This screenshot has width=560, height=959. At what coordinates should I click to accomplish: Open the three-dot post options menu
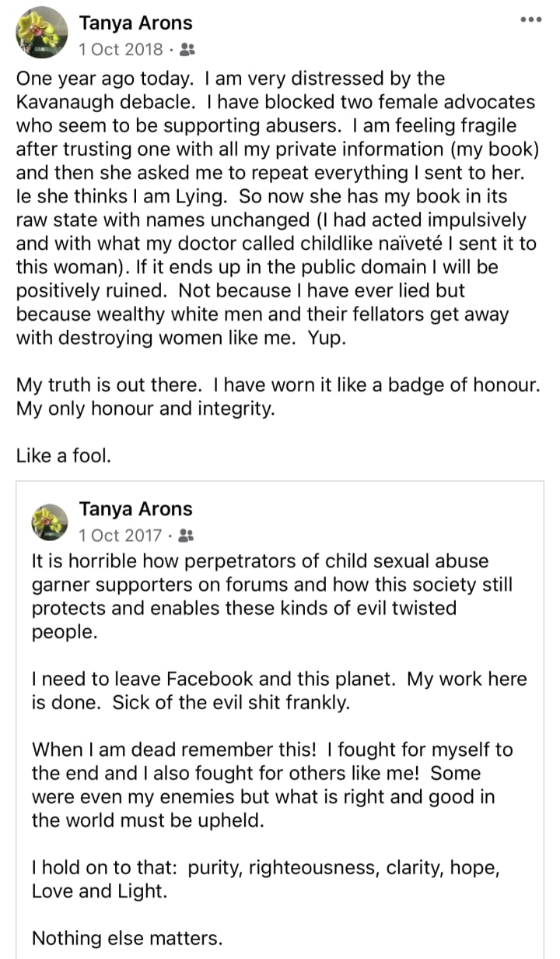[531, 19]
